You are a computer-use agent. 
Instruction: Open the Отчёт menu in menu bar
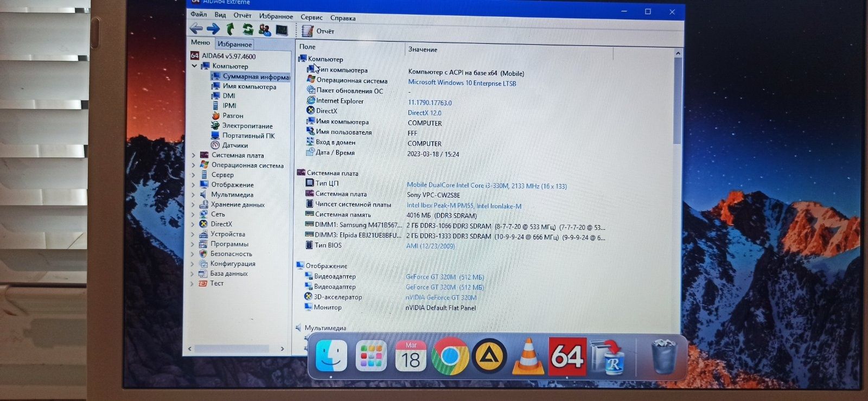(242, 15)
